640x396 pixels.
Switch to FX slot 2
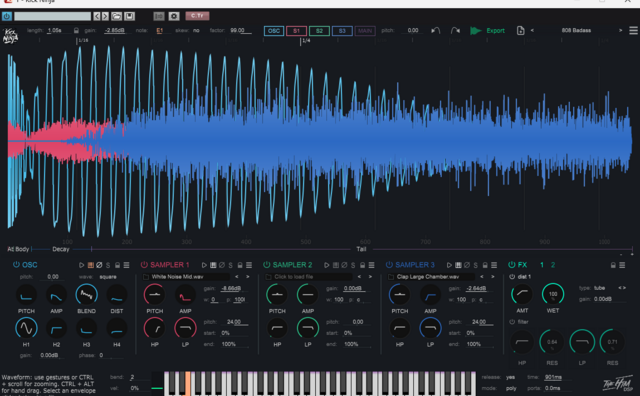pyautogui.click(x=553, y=265)
